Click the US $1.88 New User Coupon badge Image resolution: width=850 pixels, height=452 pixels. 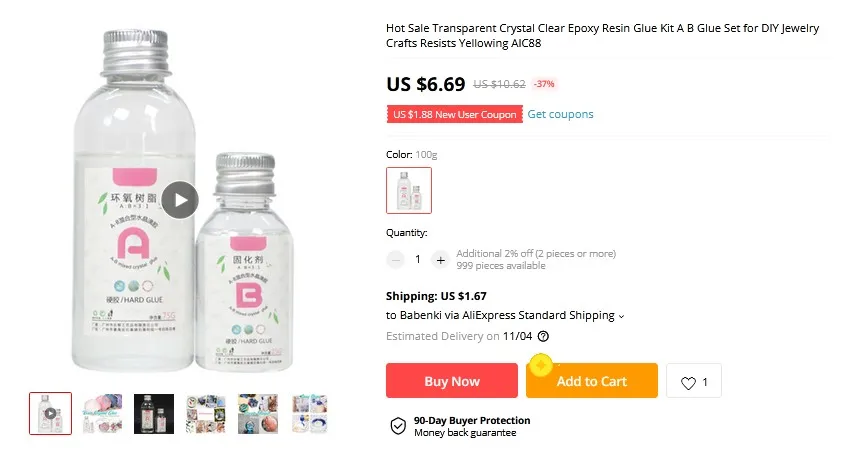pos(455,115)
